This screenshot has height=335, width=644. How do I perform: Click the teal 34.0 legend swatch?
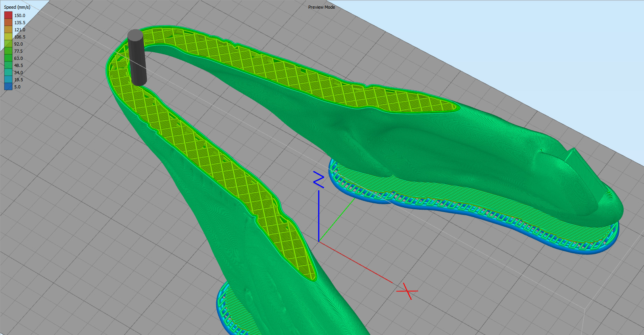(x=8, y=73)
